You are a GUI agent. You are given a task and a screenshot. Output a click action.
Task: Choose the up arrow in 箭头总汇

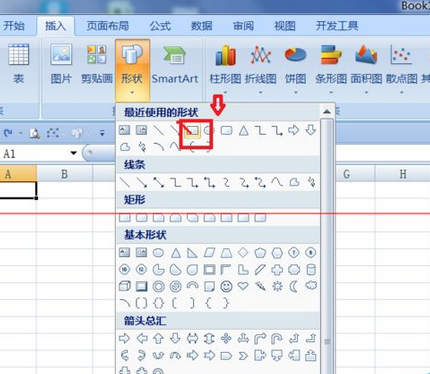[x=158, y=339]
